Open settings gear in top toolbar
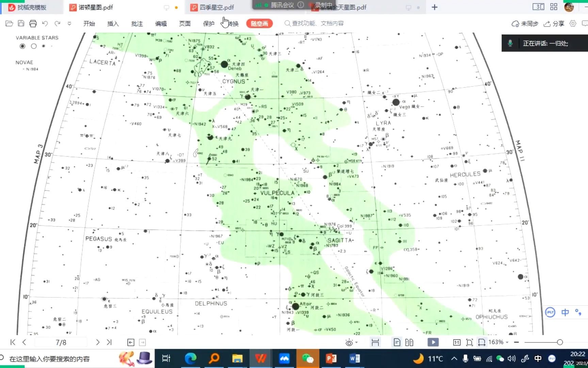The width and height of the screenshot is (588, 368). coord(573,24)
